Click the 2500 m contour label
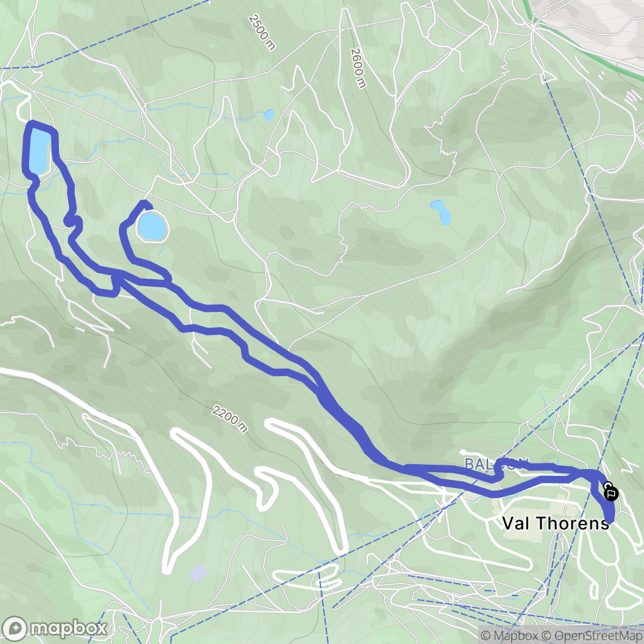This screenshot has width=644, height=644. (x=262, y=33)
